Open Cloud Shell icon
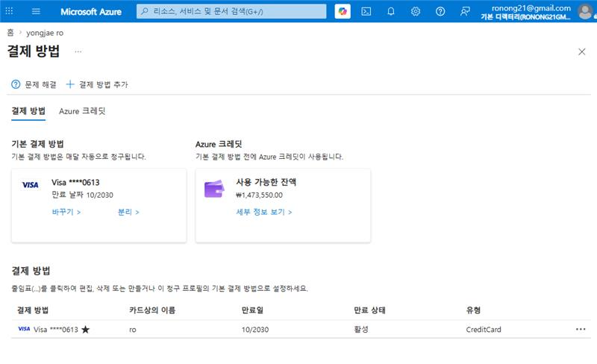 (366, 11)
